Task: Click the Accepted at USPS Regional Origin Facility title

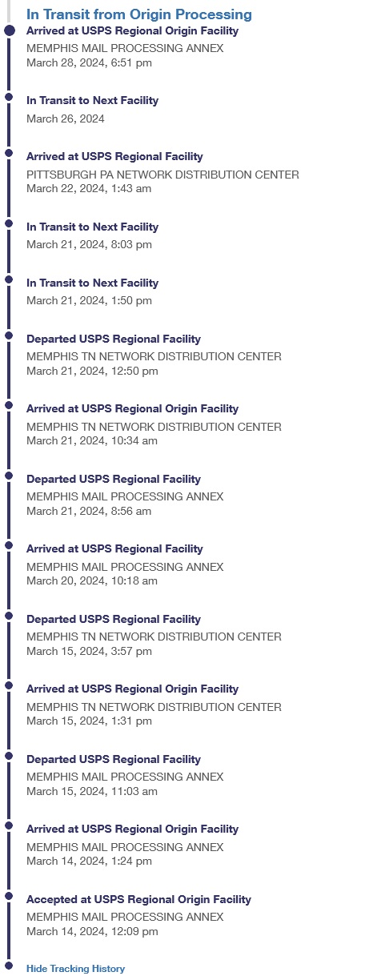Action: coord(138,899)
